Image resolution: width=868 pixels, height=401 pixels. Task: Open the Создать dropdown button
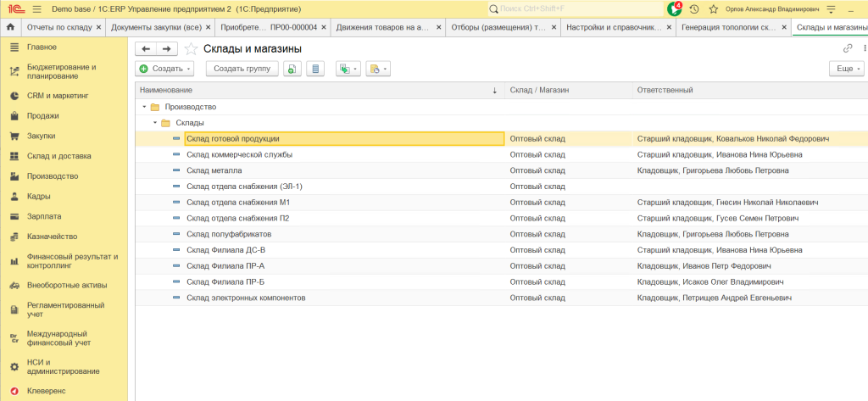coord(164,69)
